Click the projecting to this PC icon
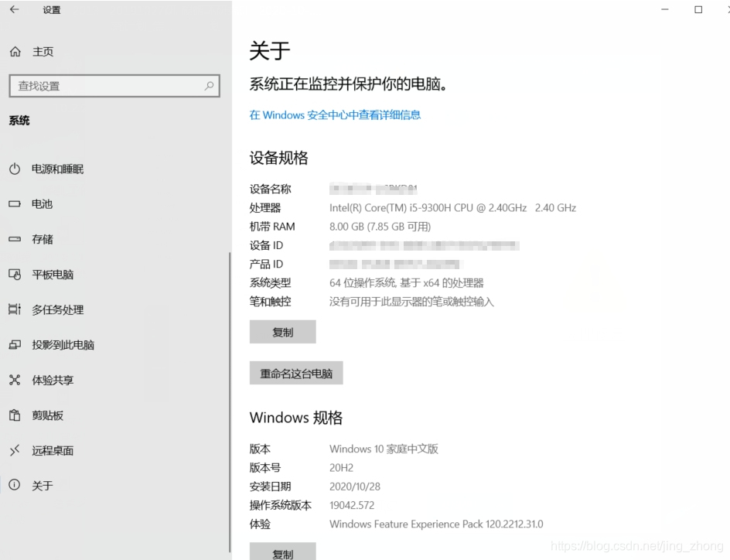 click(15, 345)
